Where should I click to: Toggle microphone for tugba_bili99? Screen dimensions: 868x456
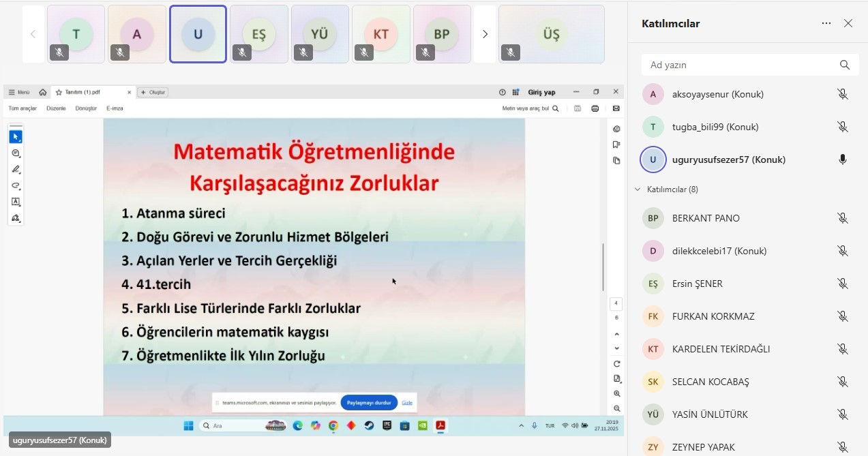click(843, 127)
